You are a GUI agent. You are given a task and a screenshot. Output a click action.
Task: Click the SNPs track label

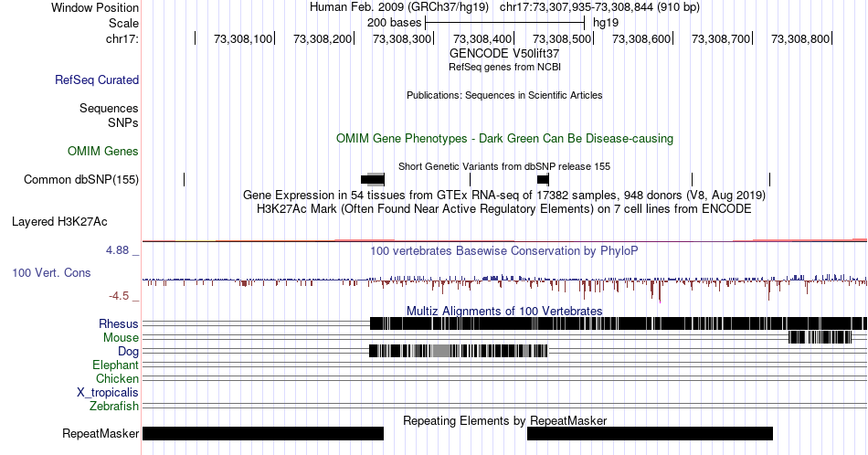pyautogui.click(x=123, y=122)
